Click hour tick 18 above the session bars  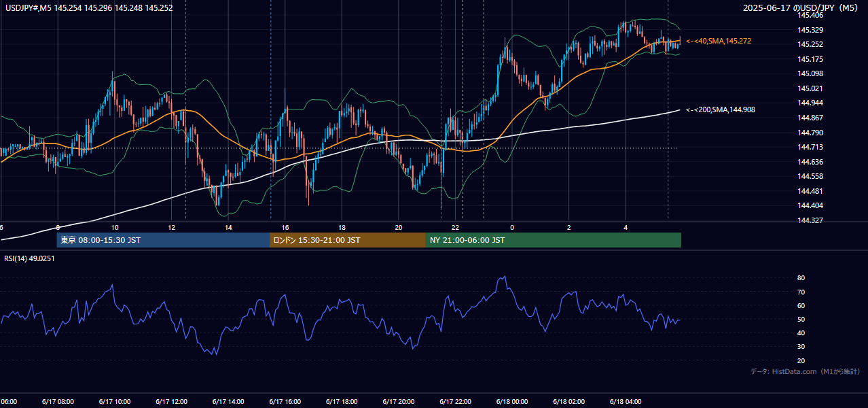(342, 227)
